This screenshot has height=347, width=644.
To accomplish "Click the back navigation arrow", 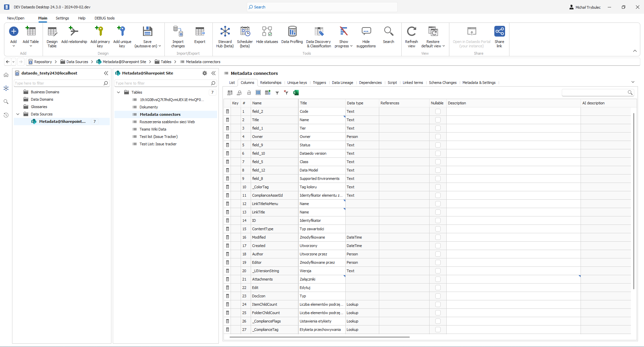I will coord(8,62).
